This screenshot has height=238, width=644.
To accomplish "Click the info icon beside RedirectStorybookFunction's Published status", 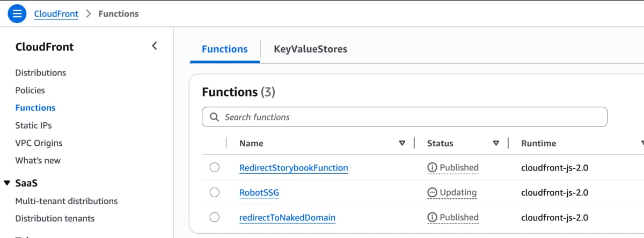I will pos(432,168).
